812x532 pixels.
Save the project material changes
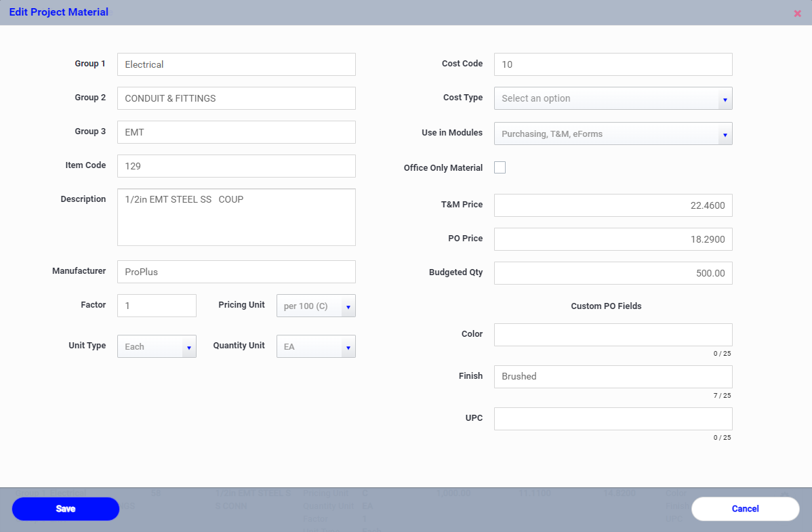(x=66, y=509)
